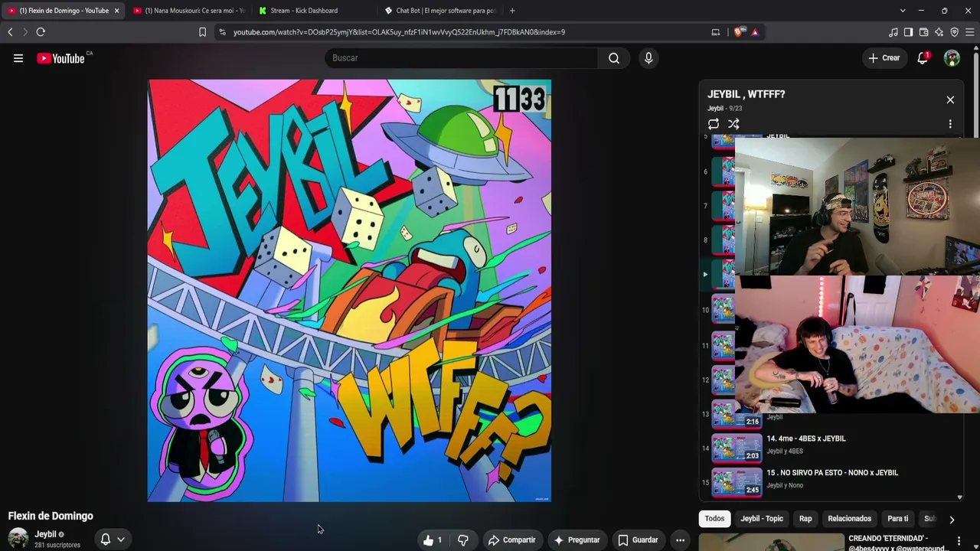Screen dimensions: 980x551
Task: Reload the current page
Action: (41, 32)
